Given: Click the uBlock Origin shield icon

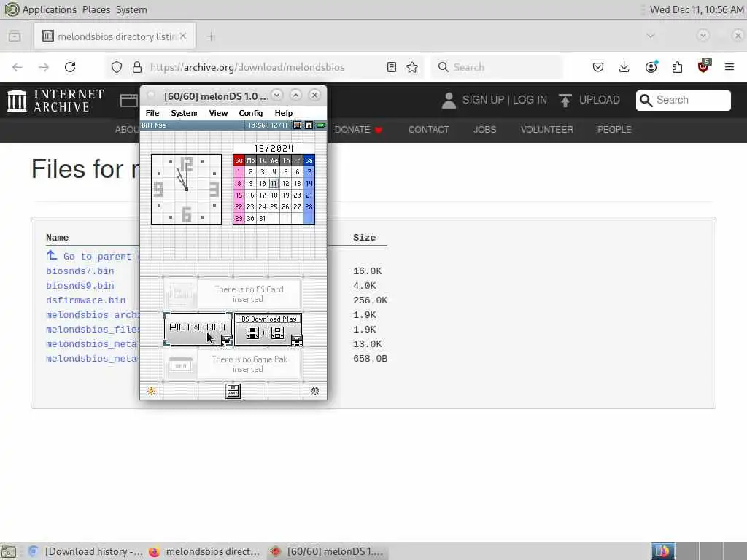Looking at the screenshot, I should click(703, 66).
